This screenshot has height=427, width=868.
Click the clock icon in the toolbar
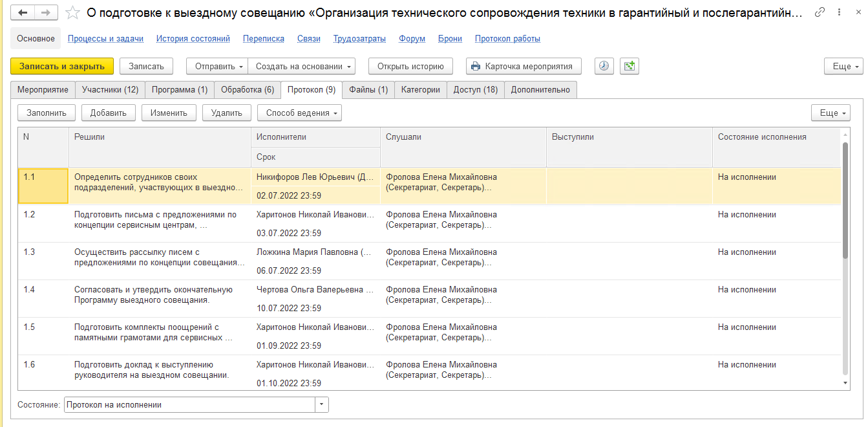tap(604, 66)
